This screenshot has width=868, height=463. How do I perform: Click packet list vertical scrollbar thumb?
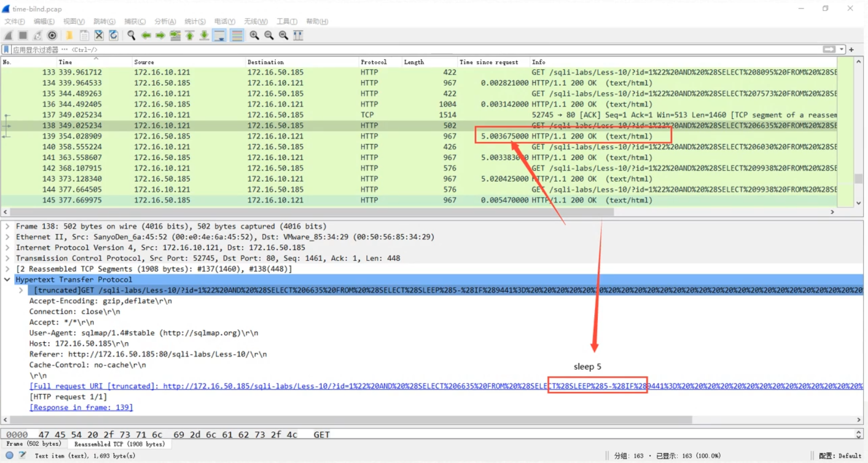859,178
